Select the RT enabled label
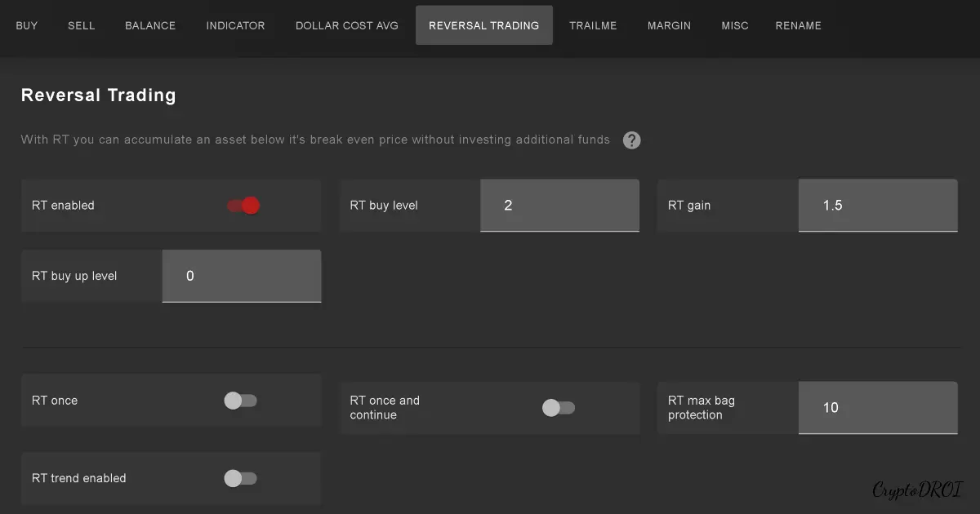 [63, 206]
